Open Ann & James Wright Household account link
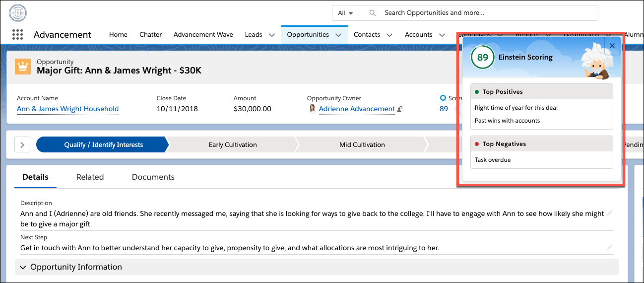This screenshot has height=283, width=644. pos(67,109)
